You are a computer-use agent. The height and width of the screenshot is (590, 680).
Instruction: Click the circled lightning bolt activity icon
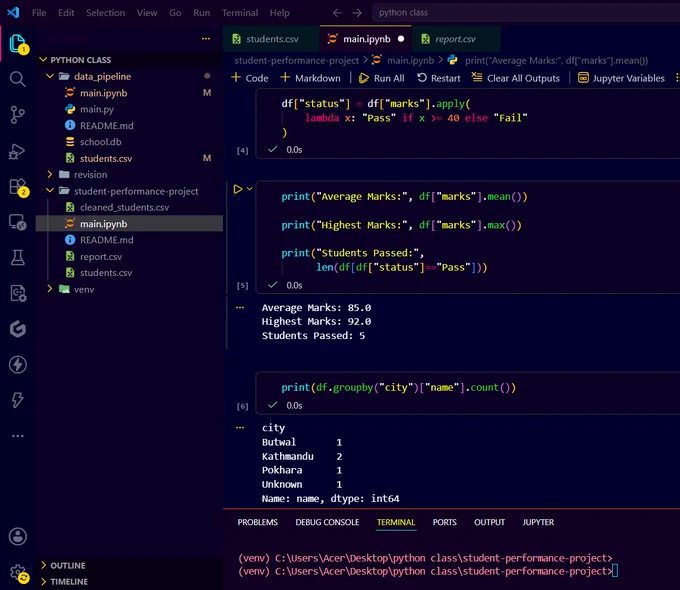tap(17, 364)
